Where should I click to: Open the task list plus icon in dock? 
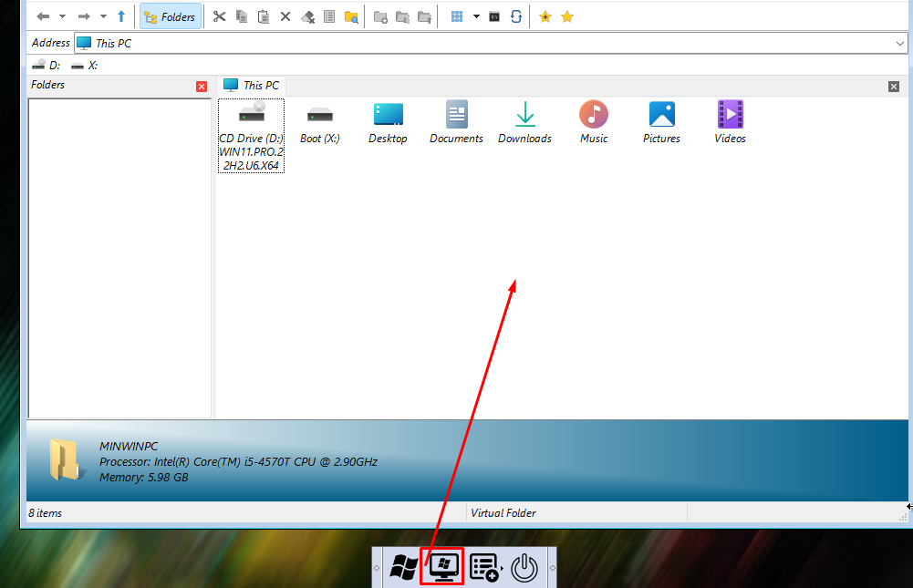point(484,568)
